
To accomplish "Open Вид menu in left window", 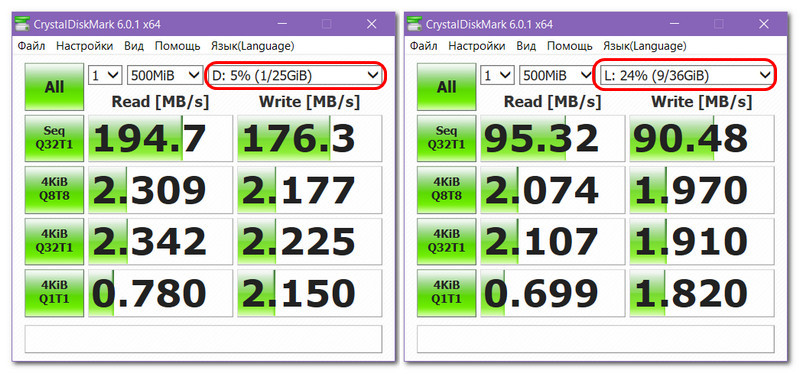I will (x=134, y=46).
